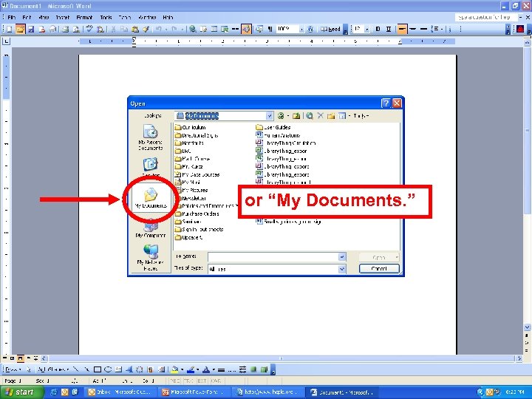Expand the Files of type dropdown
This screenshot has width=532, height=399.
[342, 269]
